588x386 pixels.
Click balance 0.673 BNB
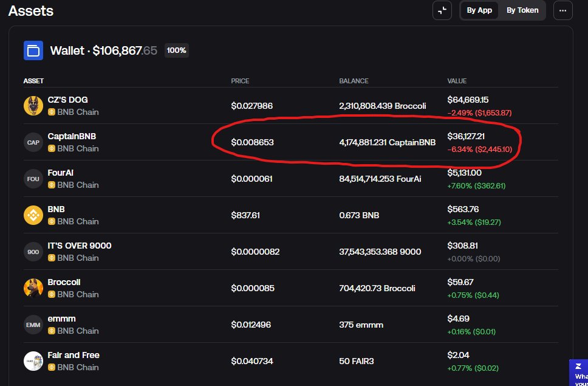click(x=359, y=215)
